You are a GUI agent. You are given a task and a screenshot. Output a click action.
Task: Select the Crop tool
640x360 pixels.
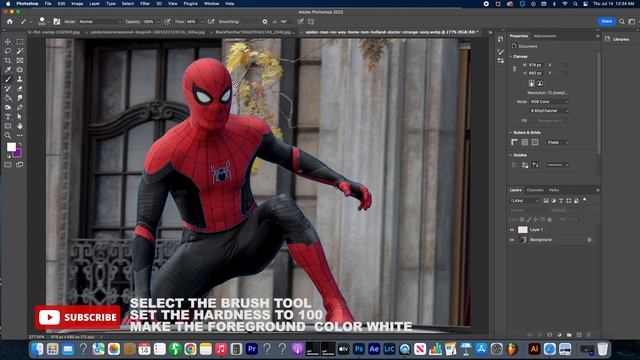tap(8, 60)
